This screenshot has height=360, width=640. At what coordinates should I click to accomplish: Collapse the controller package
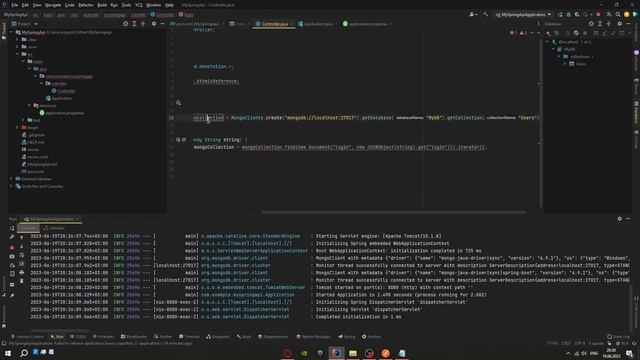tap(42, 84)
